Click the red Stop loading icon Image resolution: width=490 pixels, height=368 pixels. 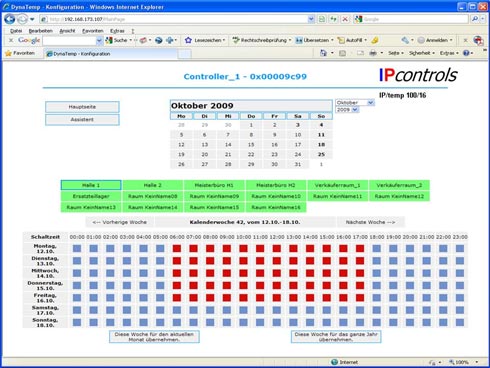point(345,19)
